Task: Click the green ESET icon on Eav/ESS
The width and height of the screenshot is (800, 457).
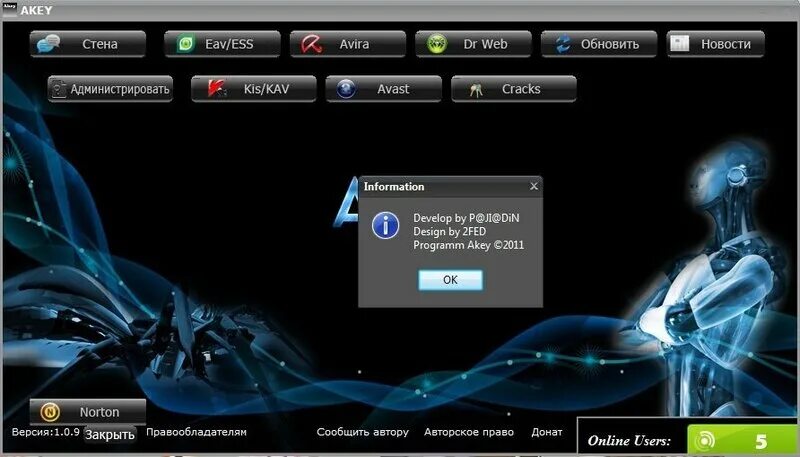Action: (186, 44)
